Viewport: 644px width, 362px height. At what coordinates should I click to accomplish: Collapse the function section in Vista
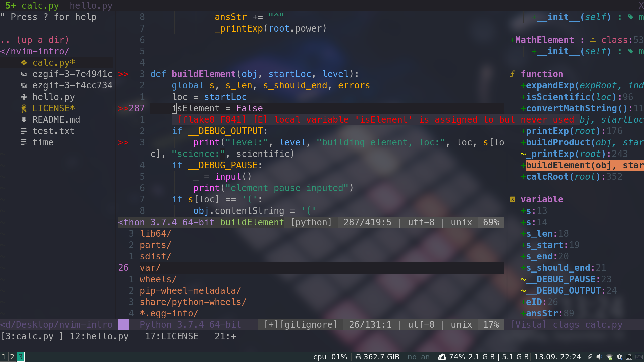[542, 74]
